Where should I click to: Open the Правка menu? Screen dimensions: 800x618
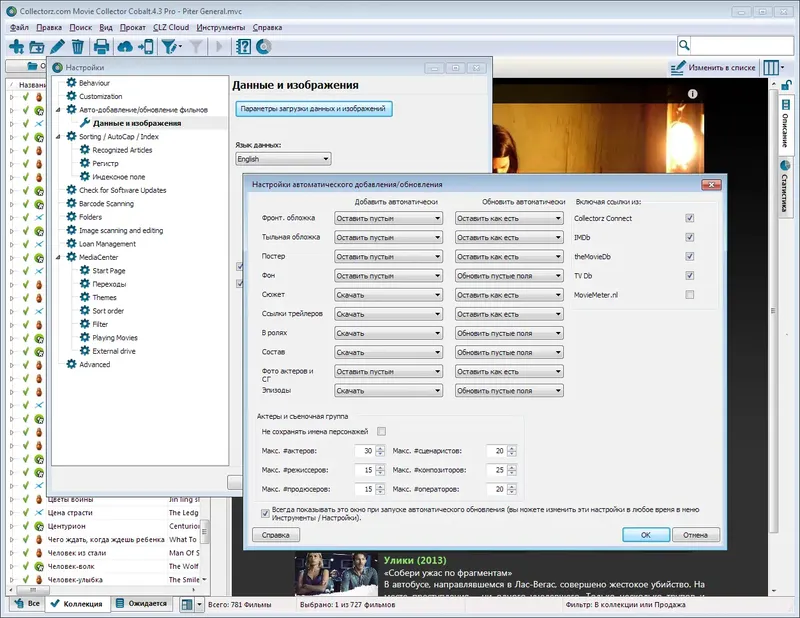click(x=49, y=28)
